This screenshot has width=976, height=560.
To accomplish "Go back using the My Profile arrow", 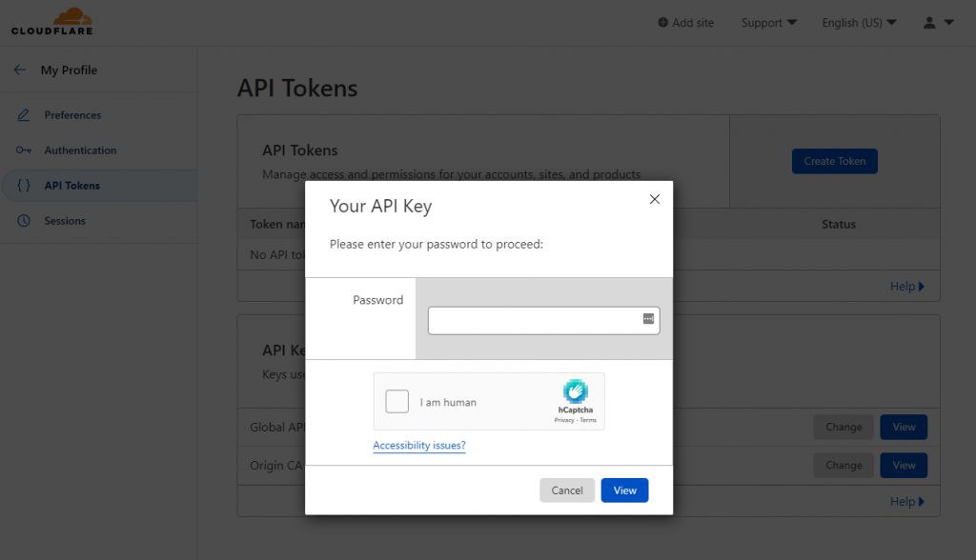I will [19, 69].
